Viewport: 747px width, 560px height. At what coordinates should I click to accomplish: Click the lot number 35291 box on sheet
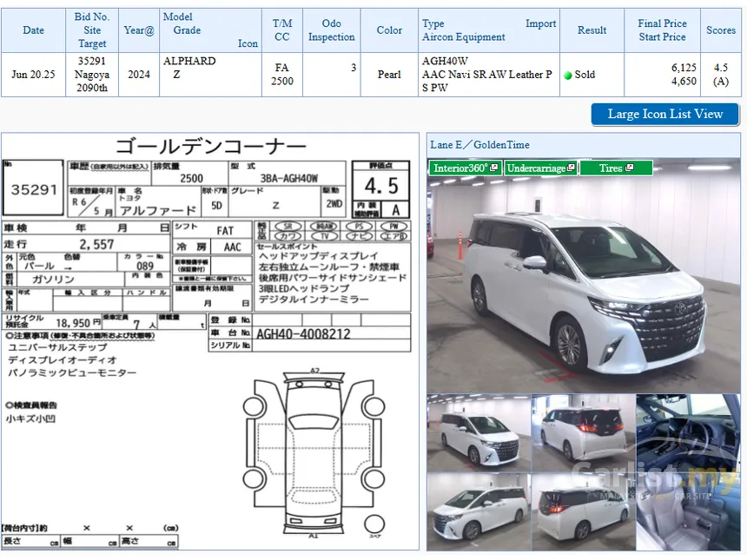[33, 188]
